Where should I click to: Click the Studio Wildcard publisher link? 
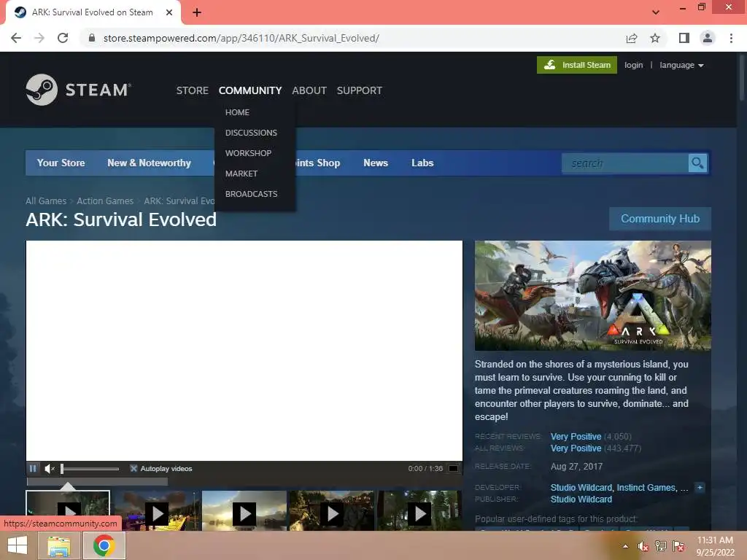point(581,499)
